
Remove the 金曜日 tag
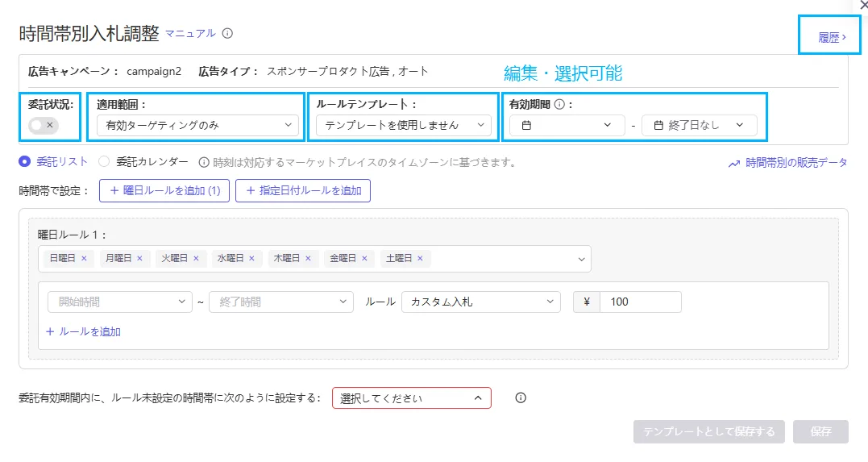pos(364,258)
